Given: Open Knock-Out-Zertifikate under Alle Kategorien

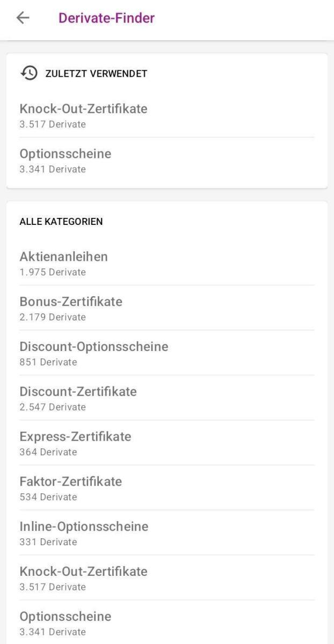Looking at the screenshot, I should click(x=83, y=571).
